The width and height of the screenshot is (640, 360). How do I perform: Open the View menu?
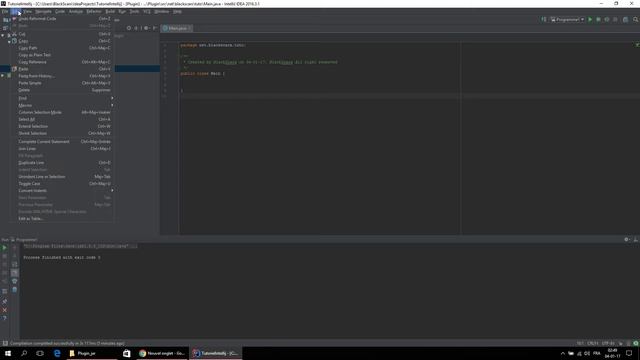[x=27, y=11]
